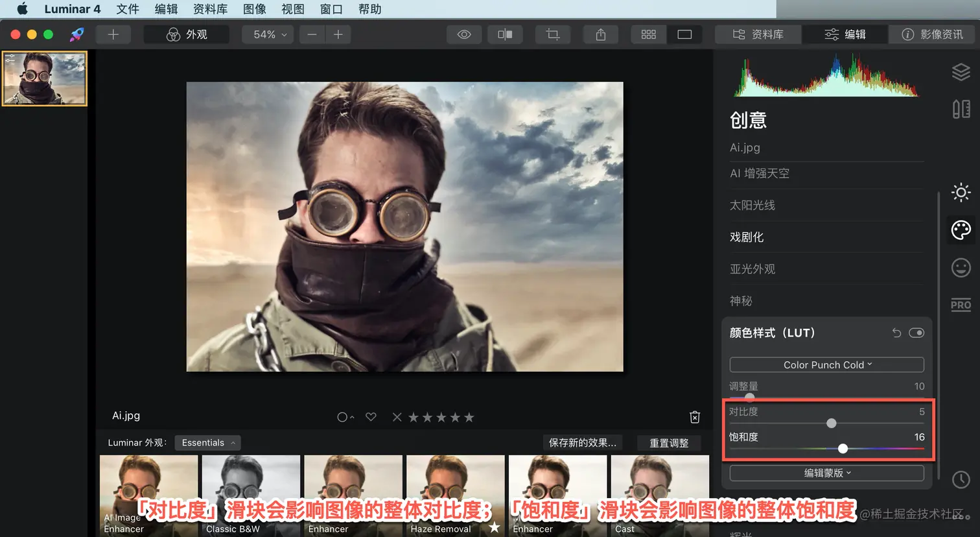980x537 pixels.
Task: Open the Apple menu
Action: tap(22, 9)
